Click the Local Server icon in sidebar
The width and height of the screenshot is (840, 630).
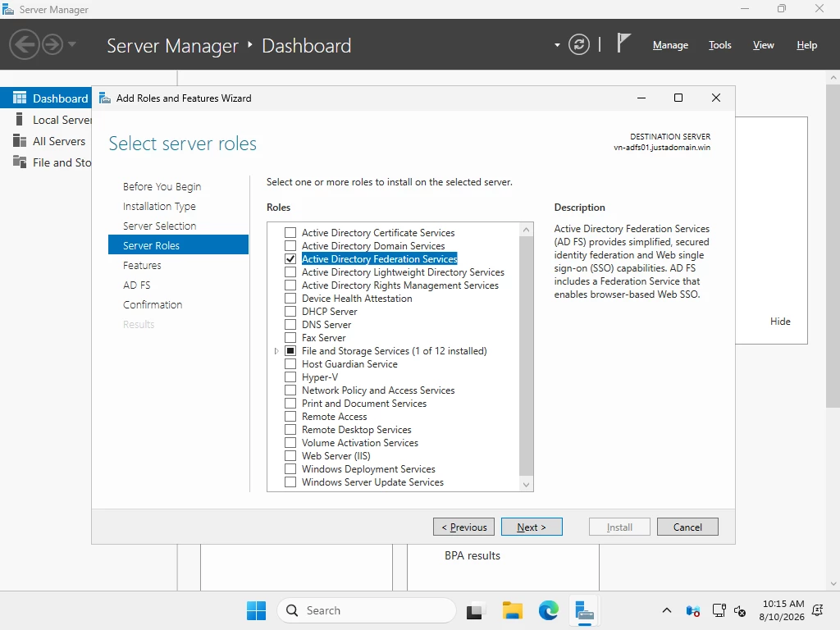(x=20, y=119)
